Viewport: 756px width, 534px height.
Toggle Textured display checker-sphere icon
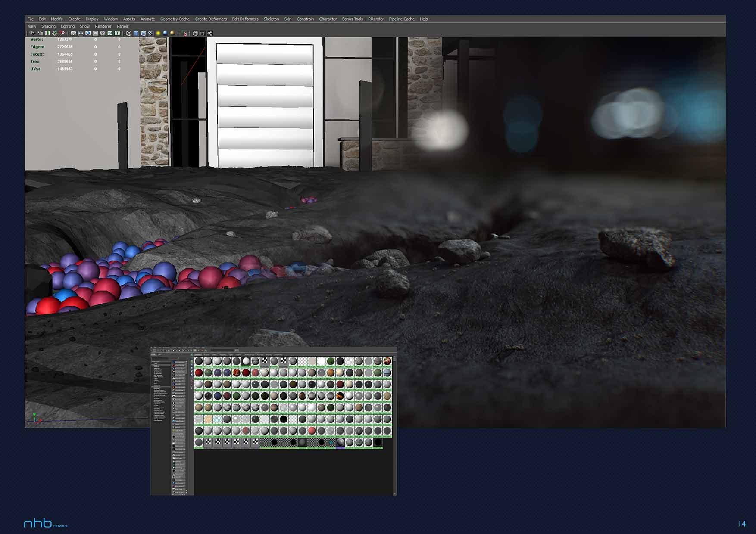pos(150,33)
